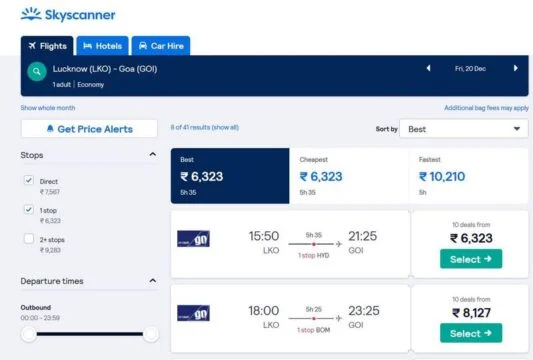Click the bed icon on the Hotels tab

pyautogui.click(x=87, y=46)
